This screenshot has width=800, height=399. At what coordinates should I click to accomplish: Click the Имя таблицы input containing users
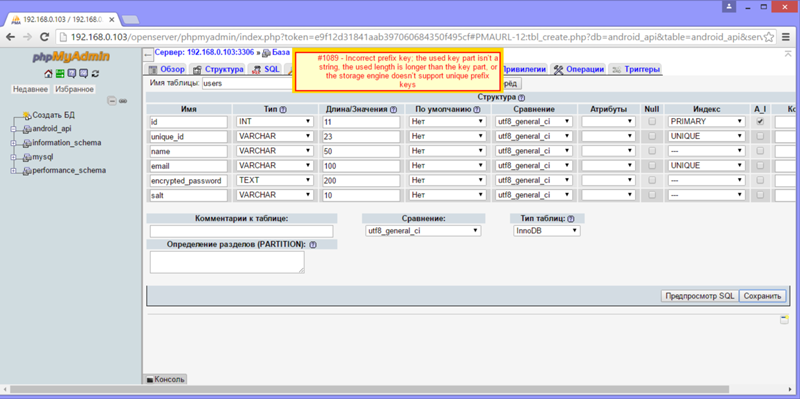247,83
